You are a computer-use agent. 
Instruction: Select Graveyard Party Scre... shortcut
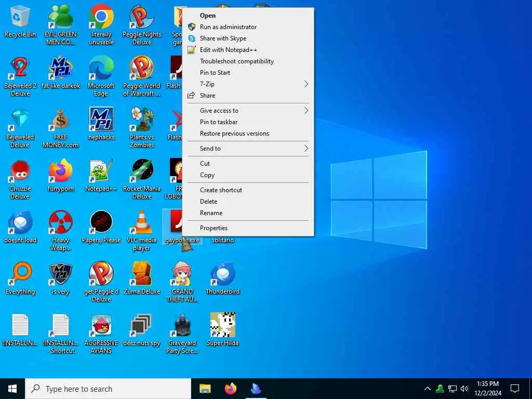tap(182, 334)
